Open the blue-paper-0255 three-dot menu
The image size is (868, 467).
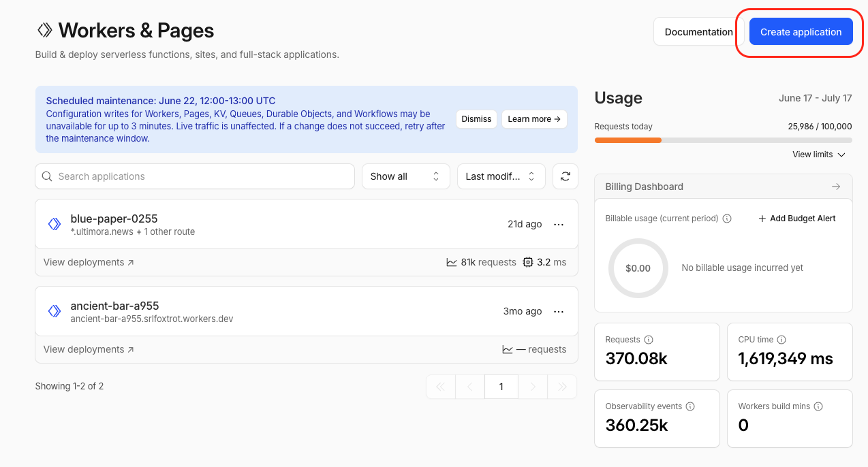click(559, 224)
